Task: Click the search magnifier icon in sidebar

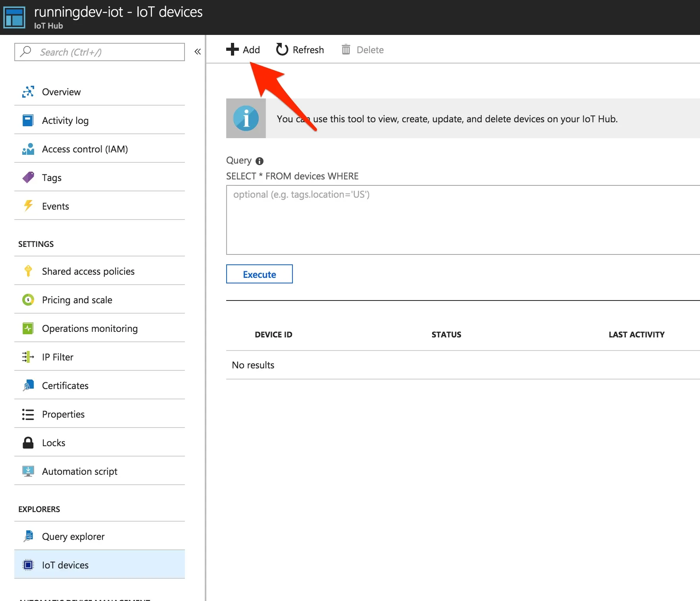Action: tap(26, 52)
